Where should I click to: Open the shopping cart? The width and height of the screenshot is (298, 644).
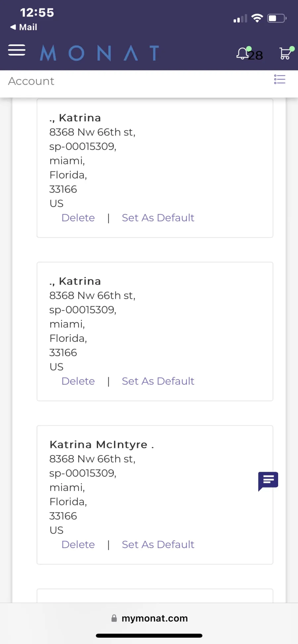pos(286,53)
